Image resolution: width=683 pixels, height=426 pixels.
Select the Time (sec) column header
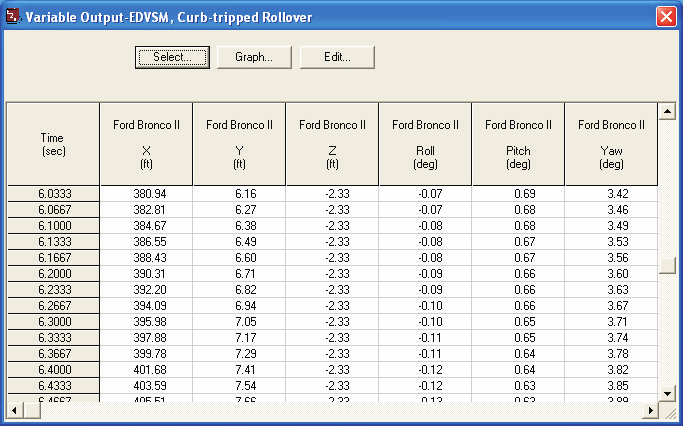pos(53,144)
